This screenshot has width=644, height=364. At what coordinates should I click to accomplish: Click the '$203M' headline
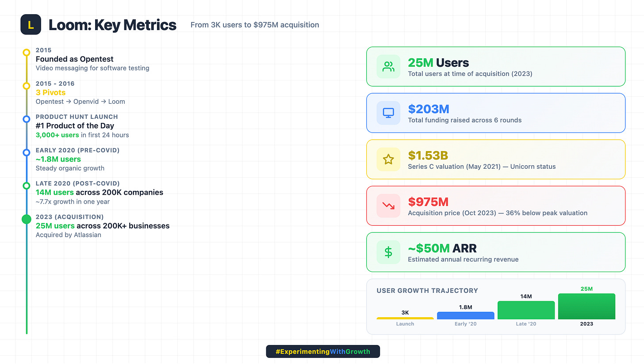point(429,109)
